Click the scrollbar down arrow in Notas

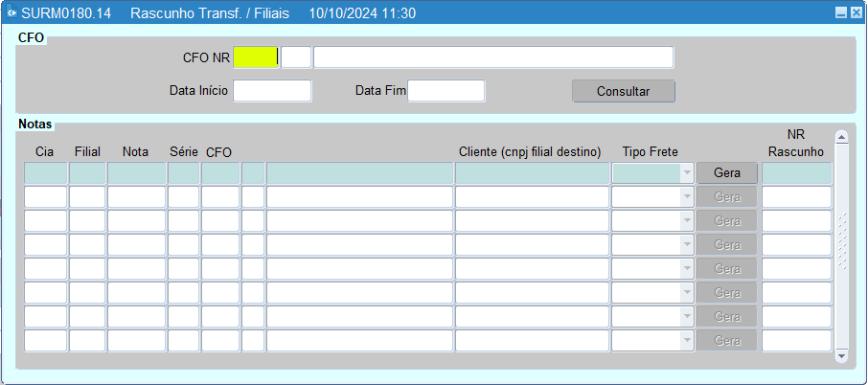coord(842,355)
